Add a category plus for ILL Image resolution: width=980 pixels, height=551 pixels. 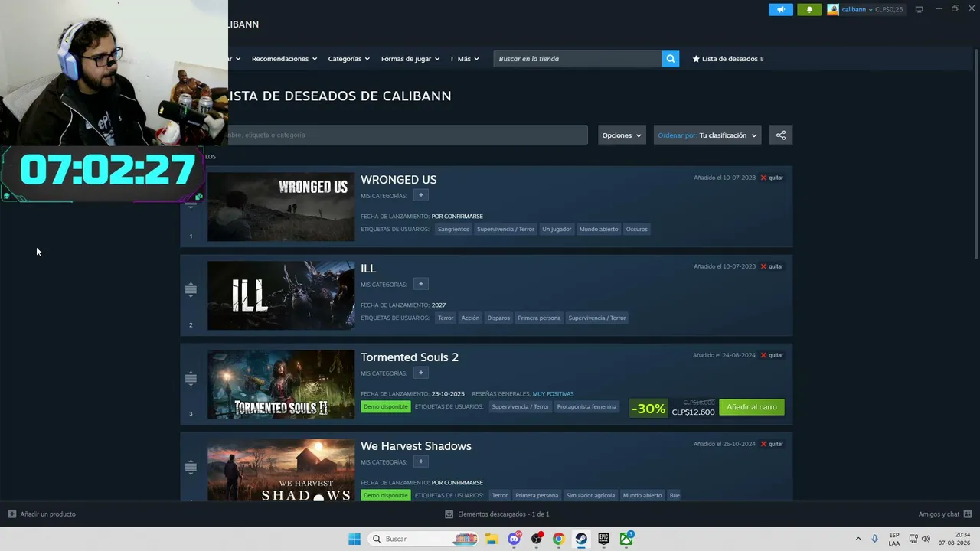[420, 284]
